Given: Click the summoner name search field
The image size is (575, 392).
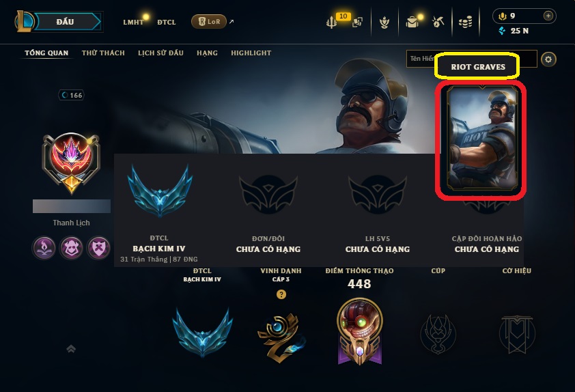Looking at the screenshot, I should pyautogui.click(x=472, y=59).
